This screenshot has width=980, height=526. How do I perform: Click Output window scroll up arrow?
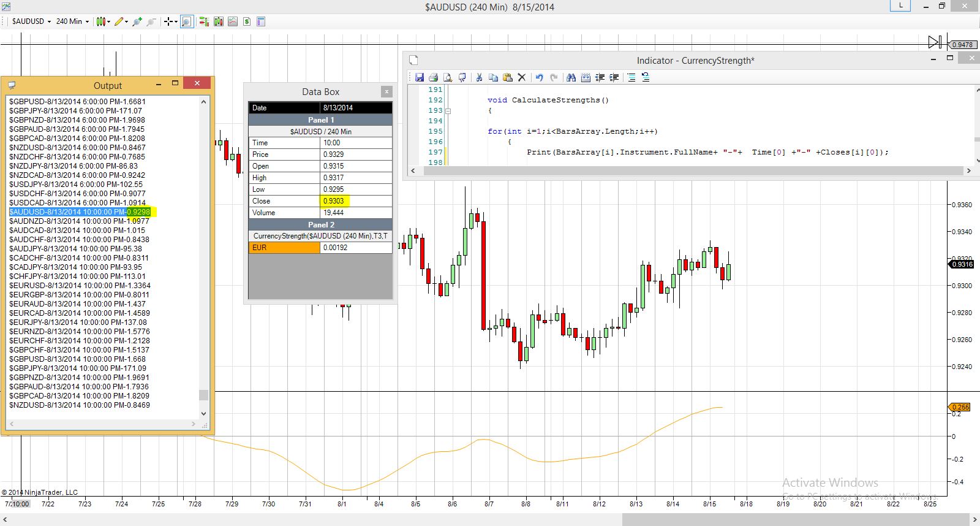204,102
